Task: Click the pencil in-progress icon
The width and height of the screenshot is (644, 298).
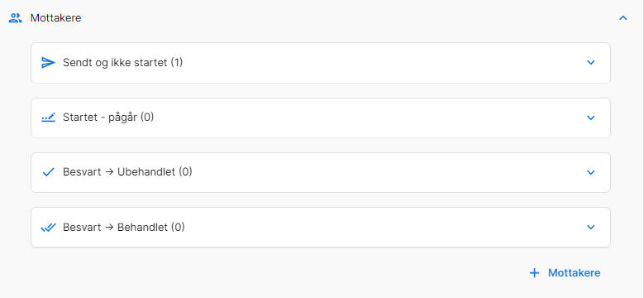Action: (49, 118)
